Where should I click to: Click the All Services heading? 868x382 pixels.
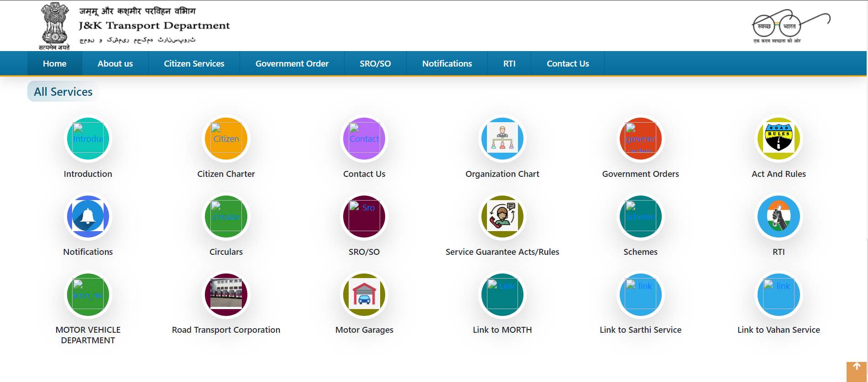63,92
